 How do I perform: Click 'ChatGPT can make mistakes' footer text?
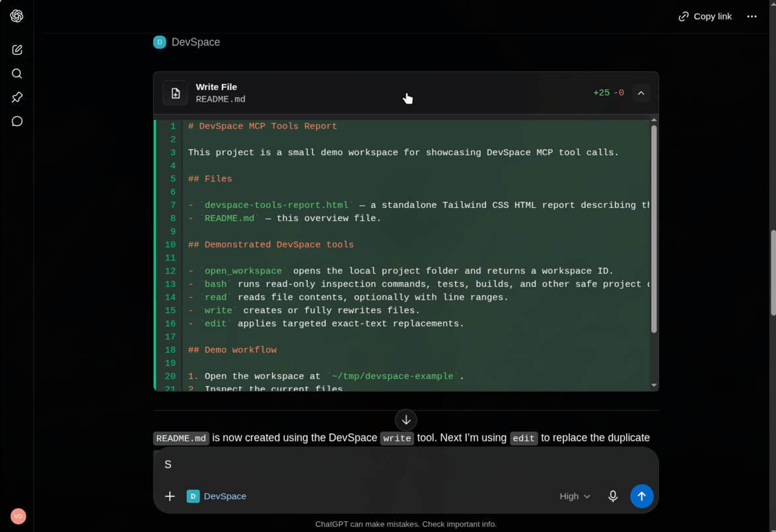[x=406, y=524]
